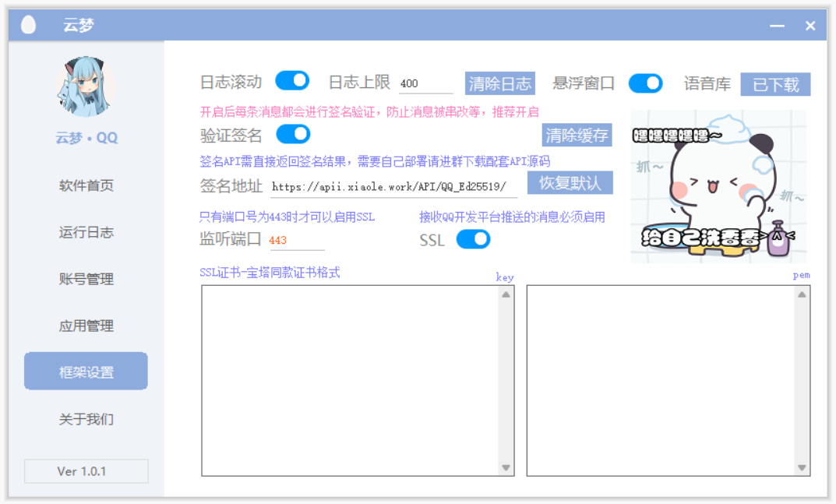
Task: Click 恢复默认 to reset signature address
Action: [570, 183]
